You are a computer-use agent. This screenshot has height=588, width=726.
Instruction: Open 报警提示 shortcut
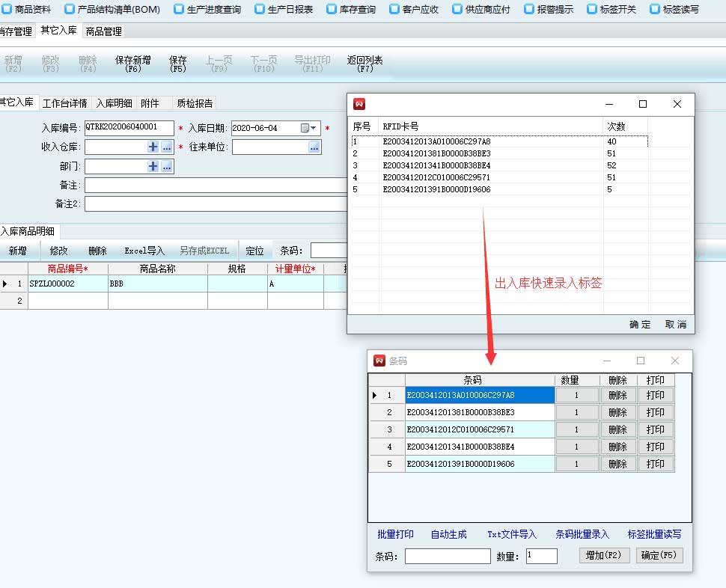click(x=548, y=10)
